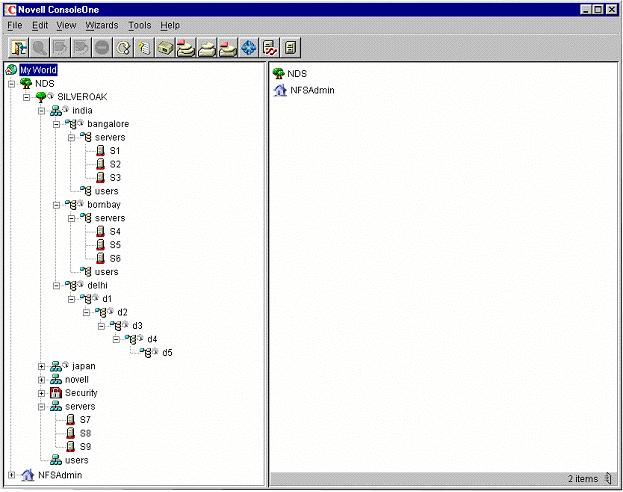Click the NFSAdmin house icon in tree

27,475
